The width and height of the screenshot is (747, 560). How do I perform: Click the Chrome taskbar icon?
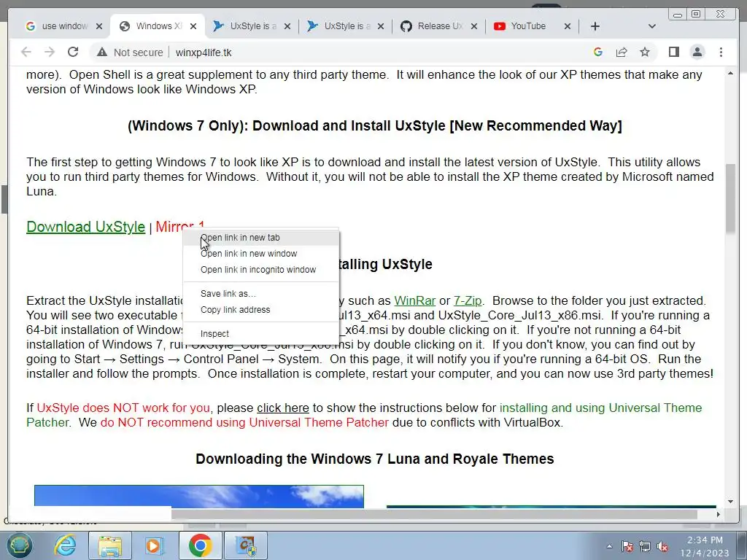(x=200, y=545)
